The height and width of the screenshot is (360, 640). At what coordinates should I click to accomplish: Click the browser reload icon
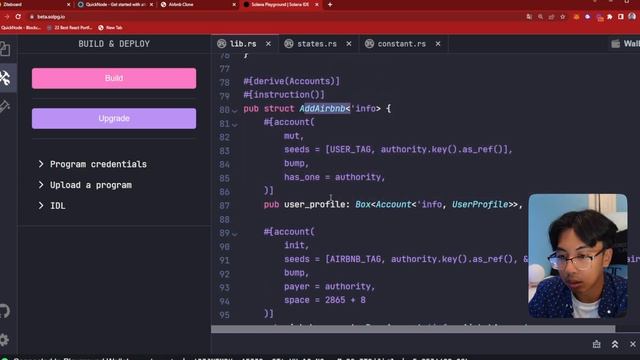18,17
